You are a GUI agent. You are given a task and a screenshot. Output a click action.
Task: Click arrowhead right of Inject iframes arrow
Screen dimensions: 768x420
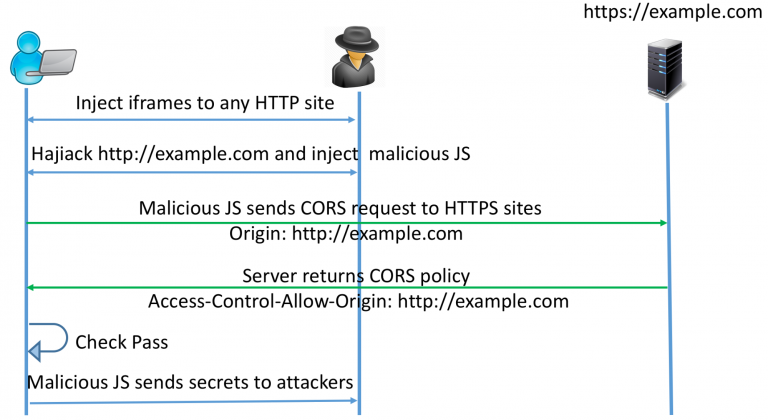[x=351, y=119]
